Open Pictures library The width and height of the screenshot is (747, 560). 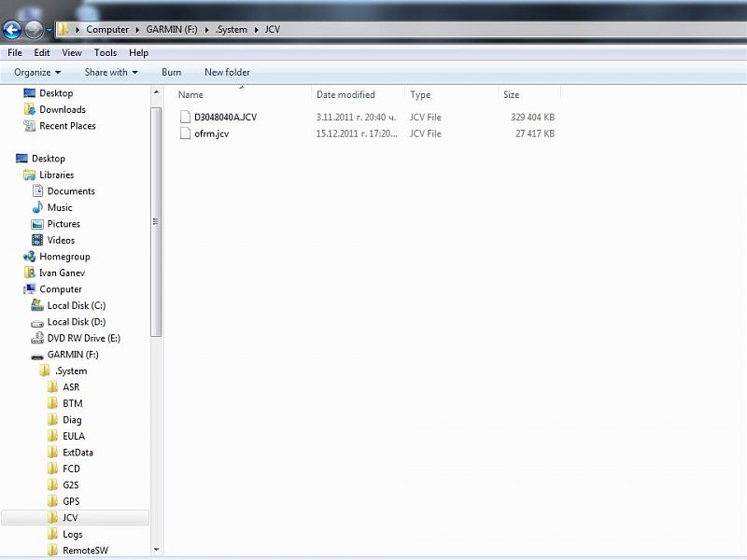click(63, 224)
